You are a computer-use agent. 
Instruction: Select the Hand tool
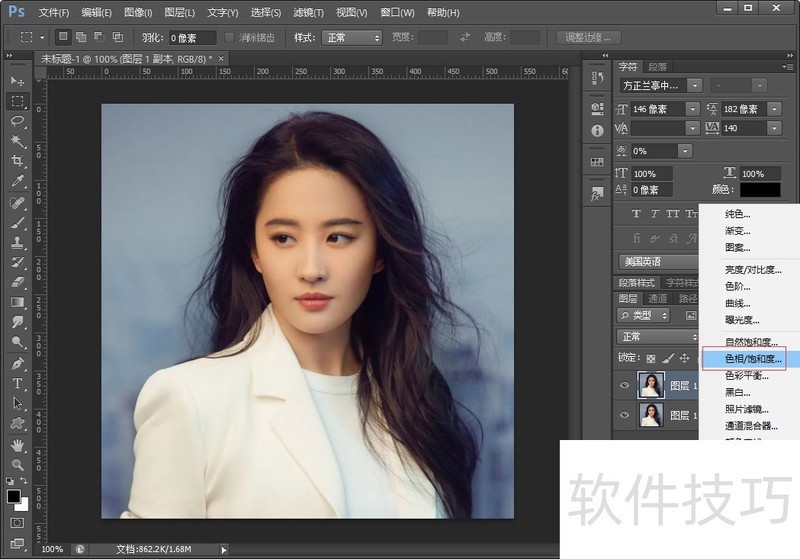click(x=17, y=445)
